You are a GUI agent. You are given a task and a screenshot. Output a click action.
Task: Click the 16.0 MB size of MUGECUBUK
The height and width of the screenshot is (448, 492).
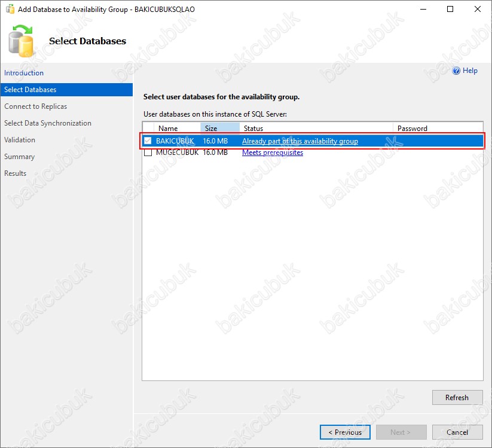pos(215,153)
